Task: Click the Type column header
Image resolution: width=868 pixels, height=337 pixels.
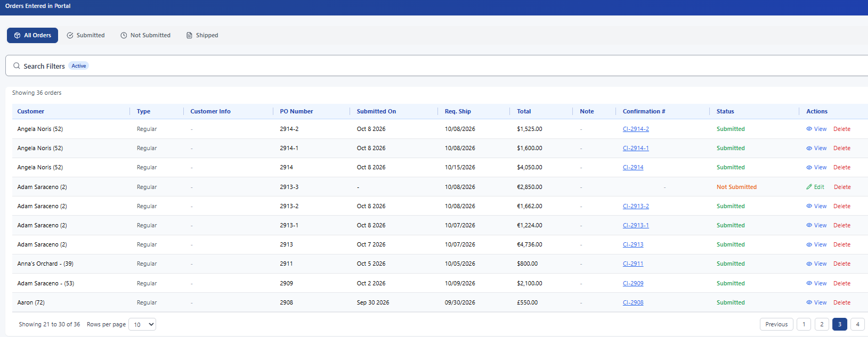Action: click(143, 111)
